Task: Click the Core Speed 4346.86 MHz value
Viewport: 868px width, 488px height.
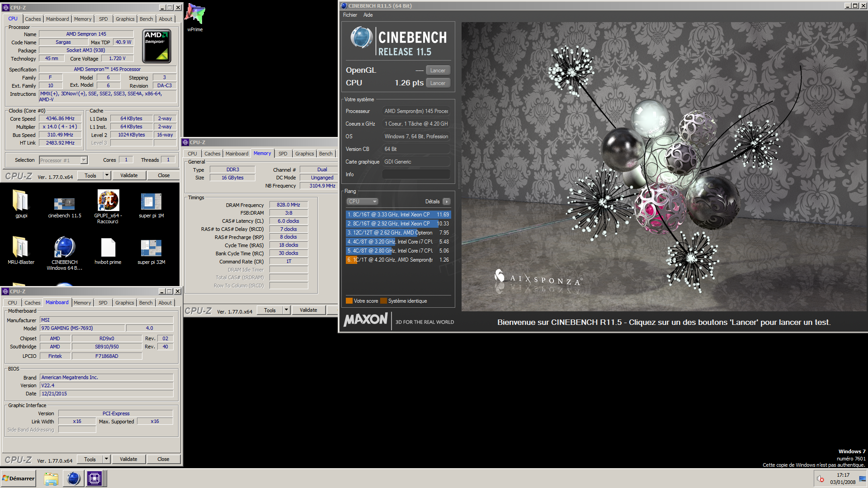Action: [60, 118]
